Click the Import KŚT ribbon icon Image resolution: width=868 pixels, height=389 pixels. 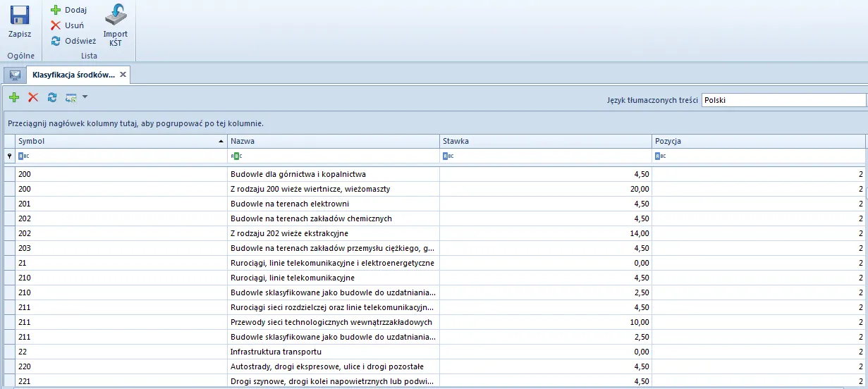point(116,16)
